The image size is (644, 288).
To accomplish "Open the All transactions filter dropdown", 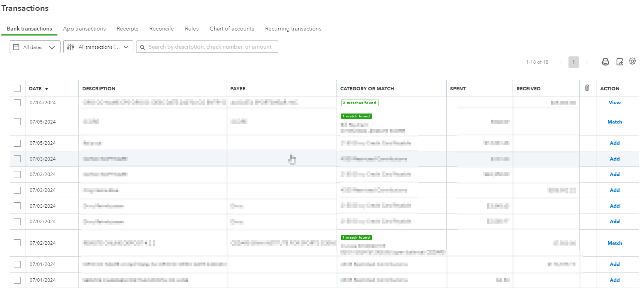I will point(126,47).
